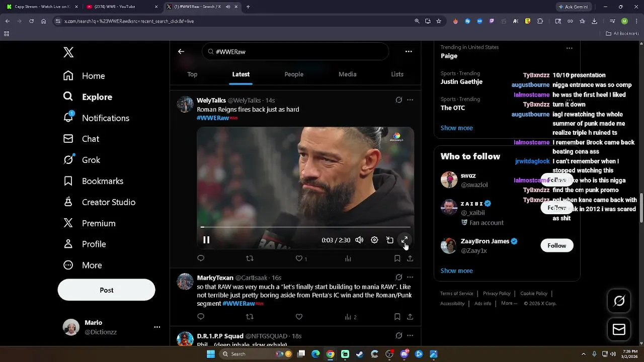Open Explore in the sidebar
644x362 pixels.
point(88,97)
